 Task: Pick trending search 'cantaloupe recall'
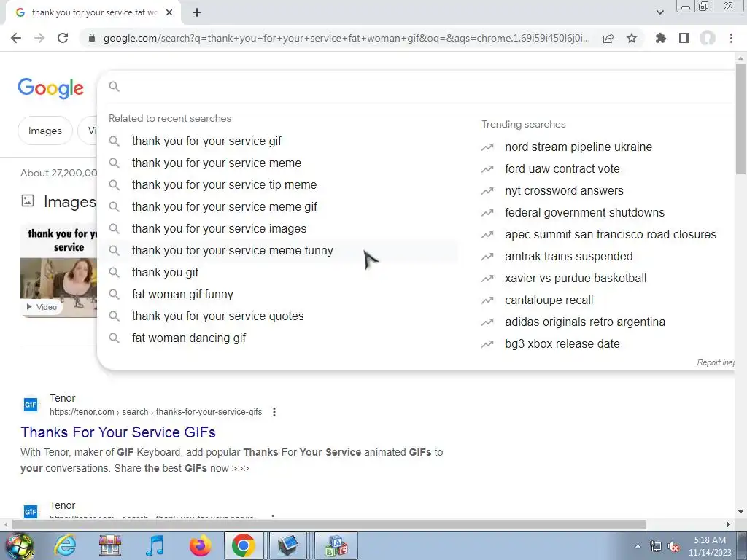[549, 300]
